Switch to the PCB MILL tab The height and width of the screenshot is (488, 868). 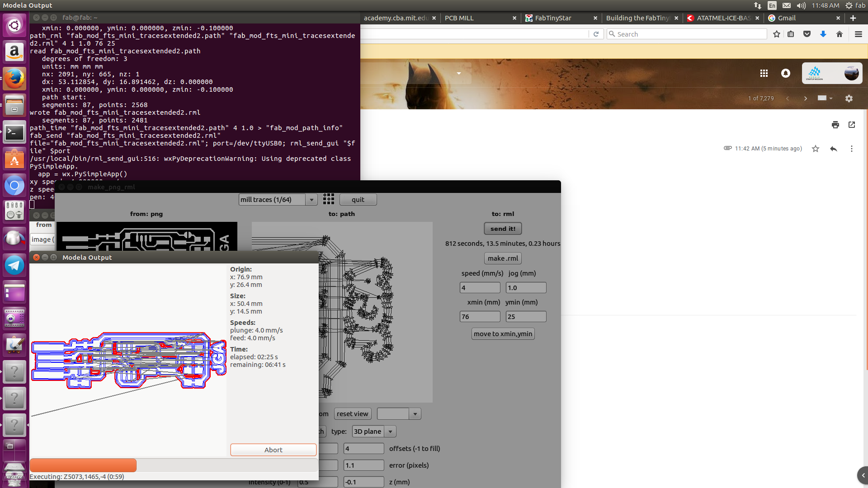(459, 18)
